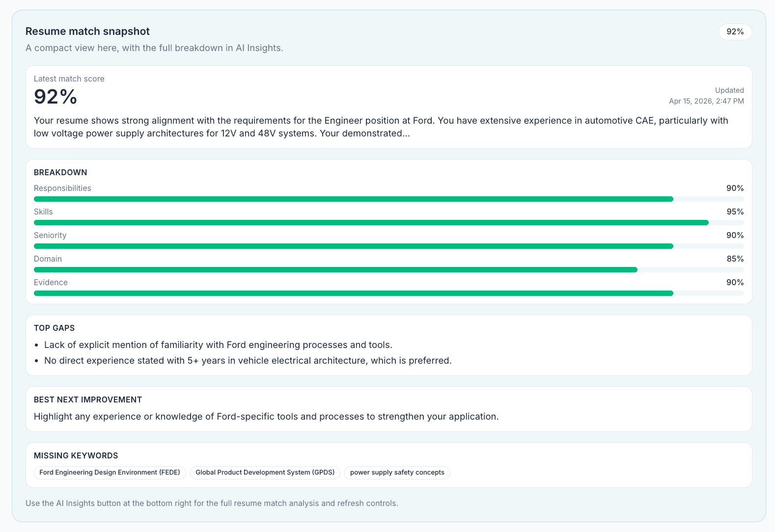Click the 92% score badge top right
The height and width of the screenshot is (532, 775).
coord(735,31)
